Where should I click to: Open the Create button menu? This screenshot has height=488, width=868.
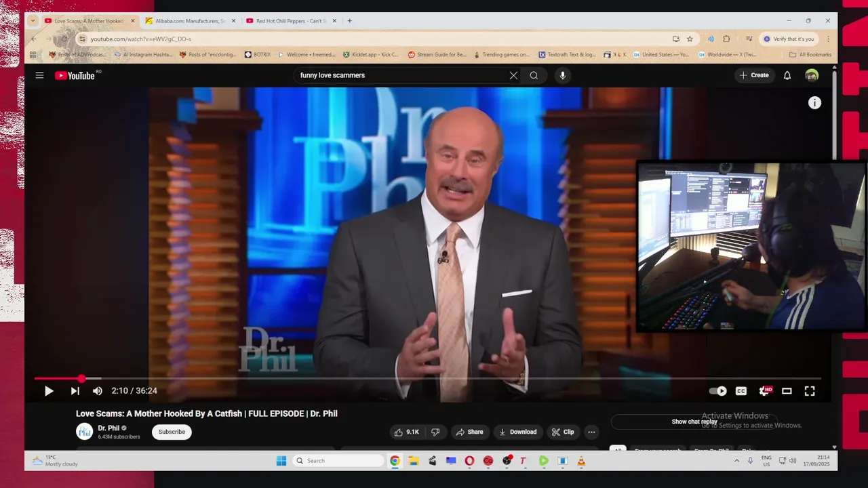pyautogui.click(x=754, y=75)
